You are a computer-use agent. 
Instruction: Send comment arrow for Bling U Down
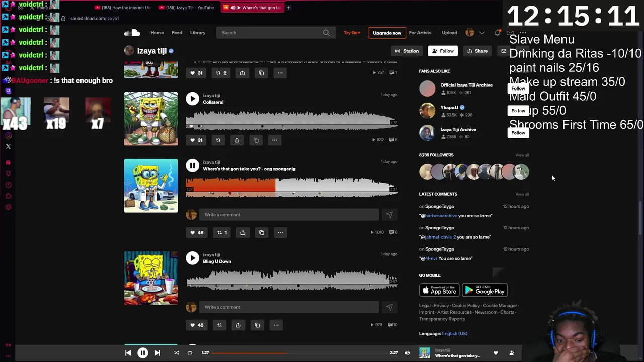[389, 307]
